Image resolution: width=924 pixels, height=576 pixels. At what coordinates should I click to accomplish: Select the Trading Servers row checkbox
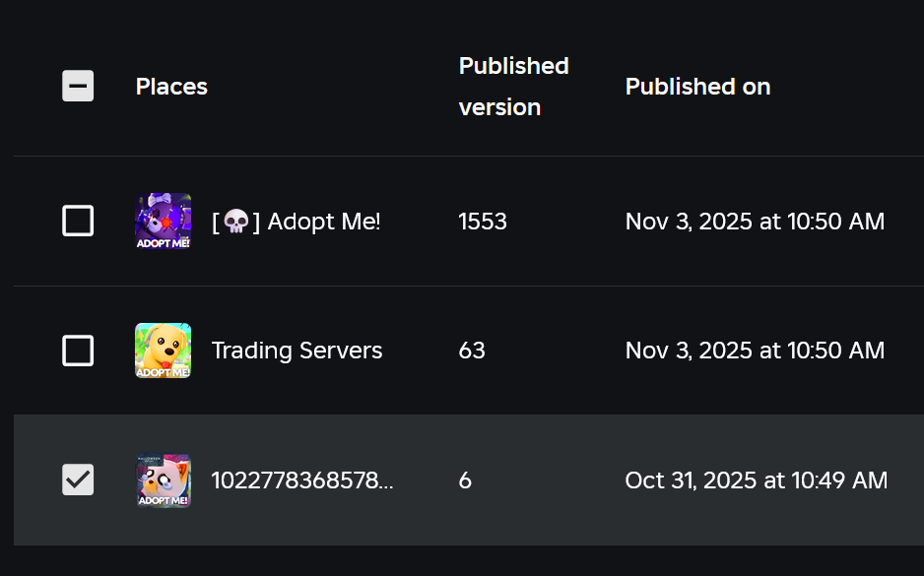click(x=78, y=351)
